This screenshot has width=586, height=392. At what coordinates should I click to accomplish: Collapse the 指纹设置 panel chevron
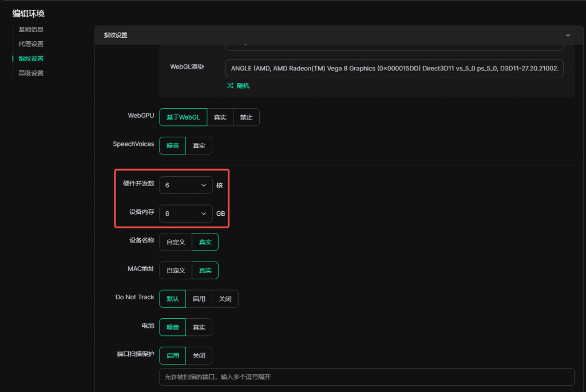tap(568, 35)
